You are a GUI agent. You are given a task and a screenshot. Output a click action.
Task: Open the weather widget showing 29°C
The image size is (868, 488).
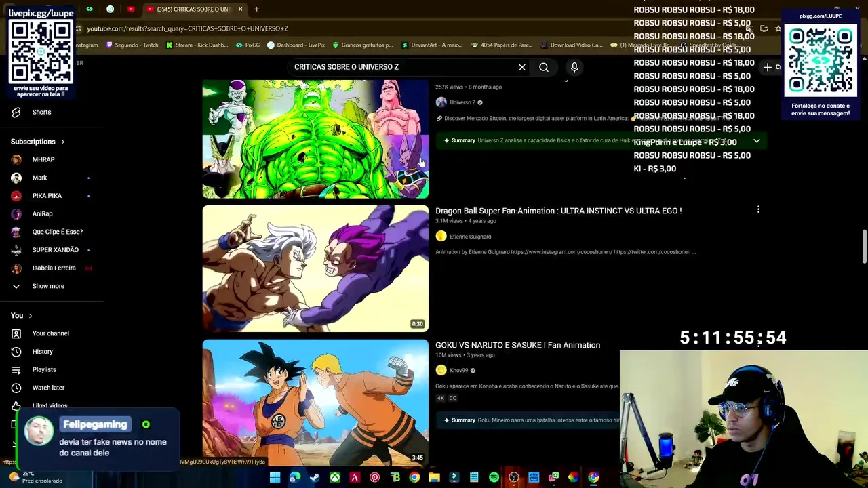pos(35,477)
